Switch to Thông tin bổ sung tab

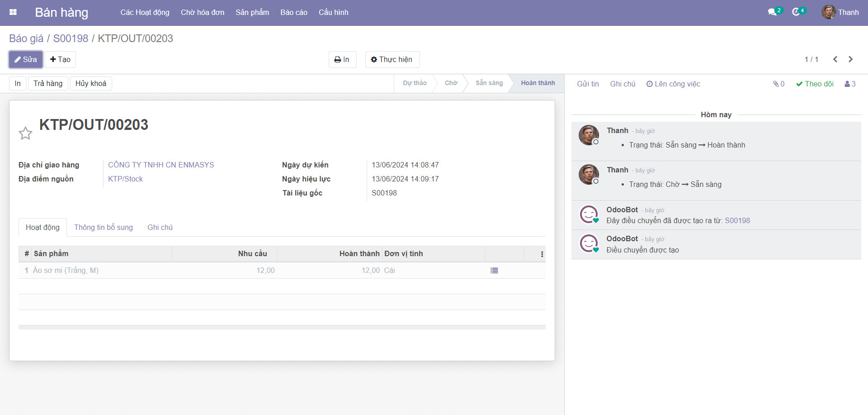[104, 227]
